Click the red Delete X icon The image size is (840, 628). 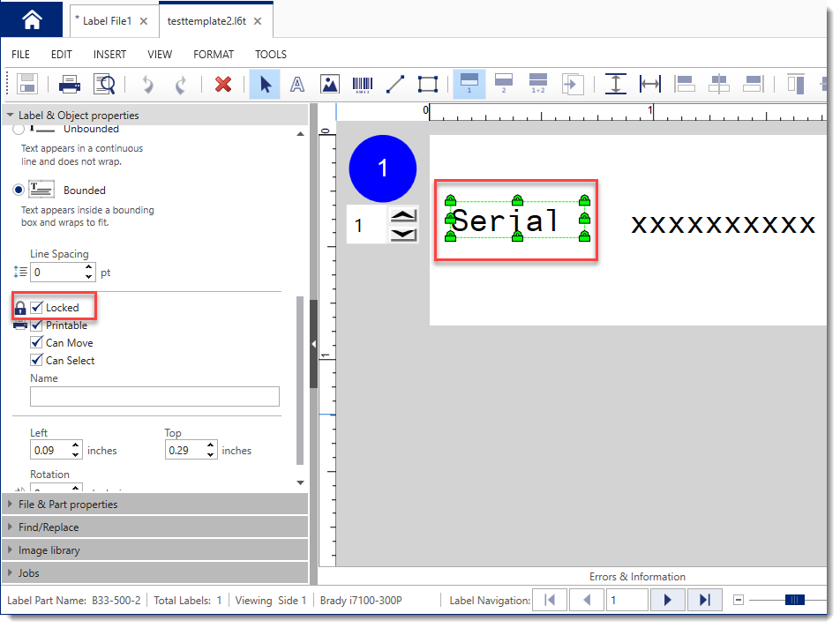click(223, 85)
